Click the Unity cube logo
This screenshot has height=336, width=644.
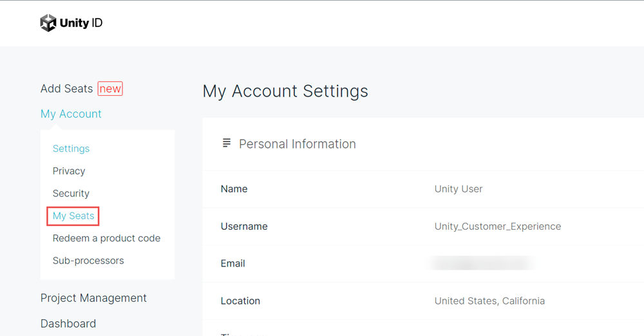coord(48,23)
